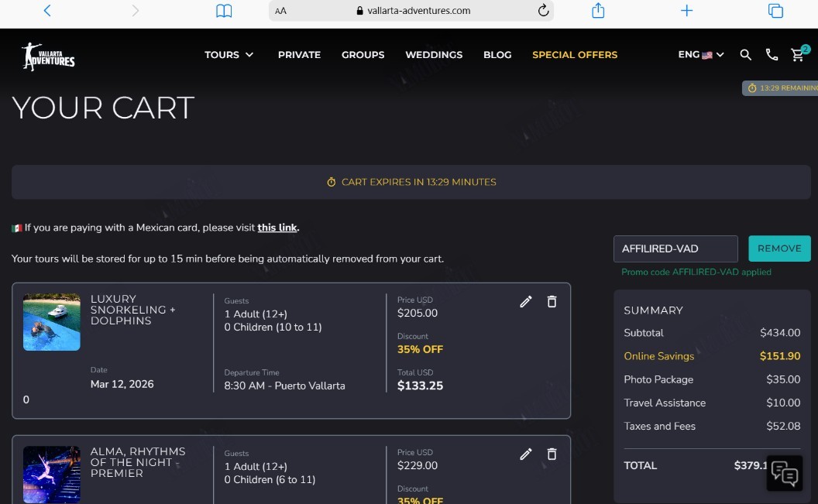Screen dimensions: 818x504
Task: Follow the Mexican card 'this link'
Action: (277, 228)
